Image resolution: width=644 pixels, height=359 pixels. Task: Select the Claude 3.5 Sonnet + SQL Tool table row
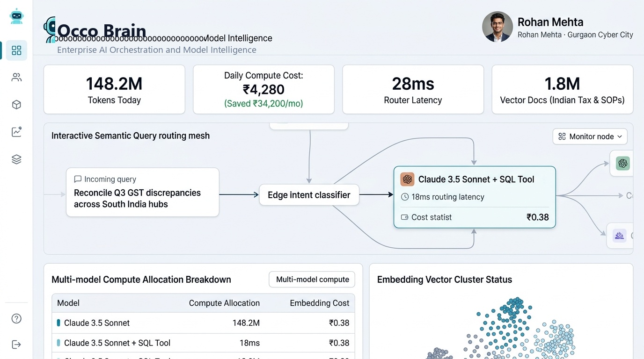(203, 343)
